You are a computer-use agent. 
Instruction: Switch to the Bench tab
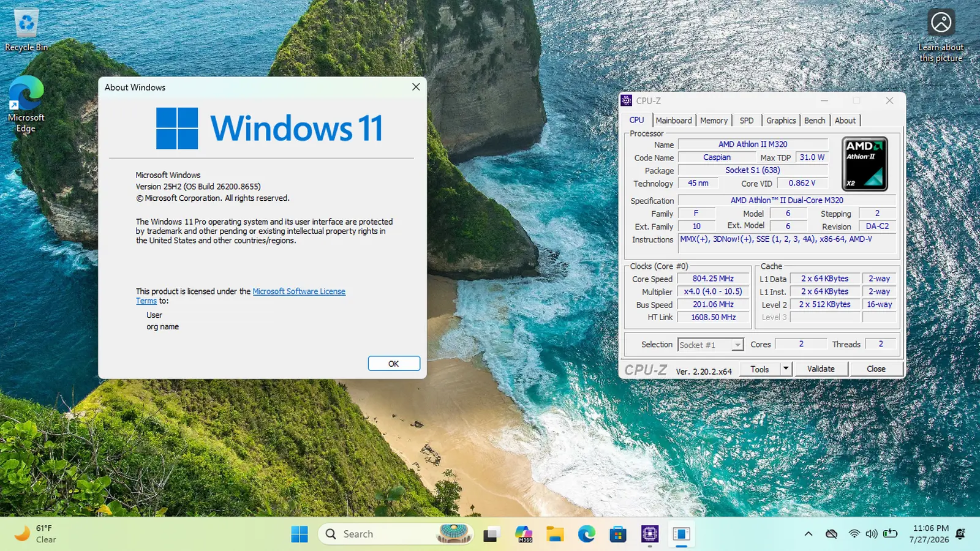pos(815,121)
